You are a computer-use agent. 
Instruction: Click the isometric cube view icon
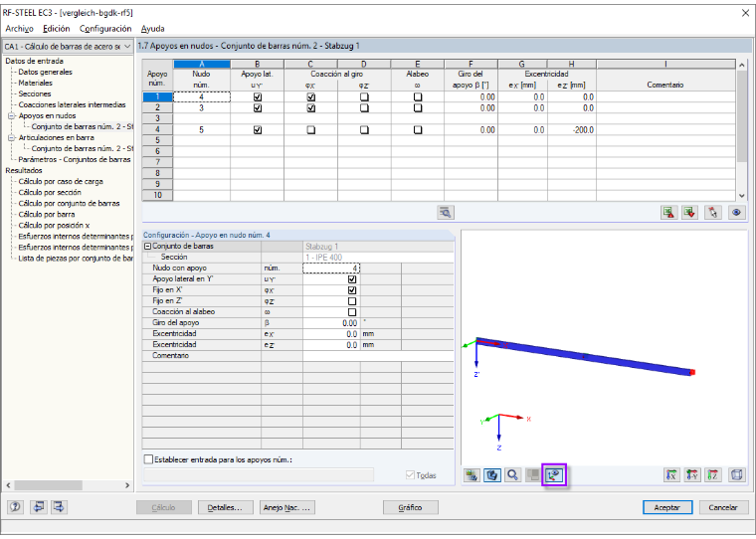[x=736, y=475]
